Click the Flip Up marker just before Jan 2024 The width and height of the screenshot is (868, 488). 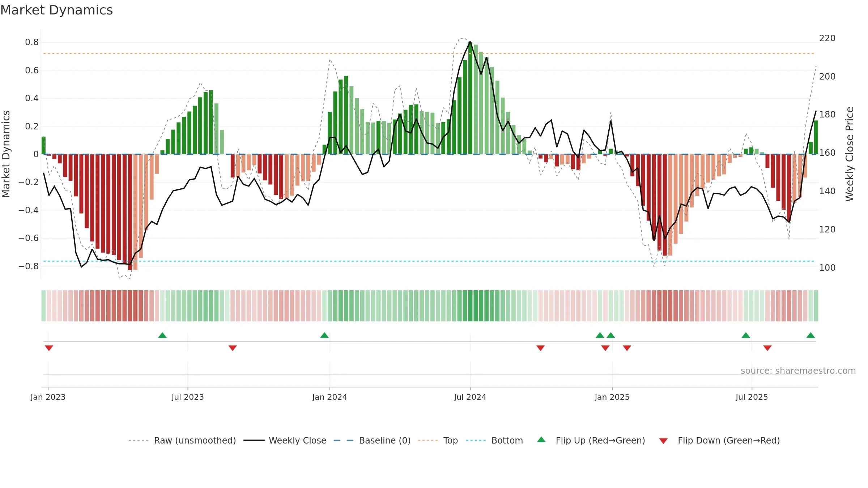point(324,335)
